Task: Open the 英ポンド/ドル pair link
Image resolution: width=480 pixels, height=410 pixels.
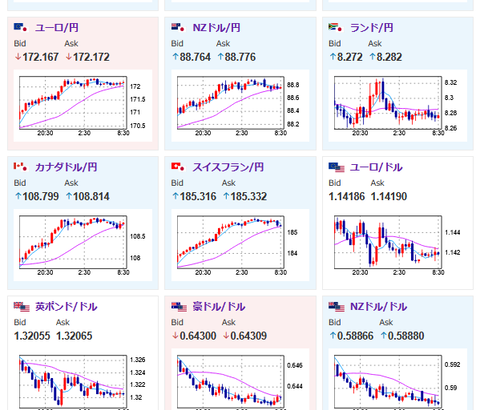Action: (x=66, y=307)
